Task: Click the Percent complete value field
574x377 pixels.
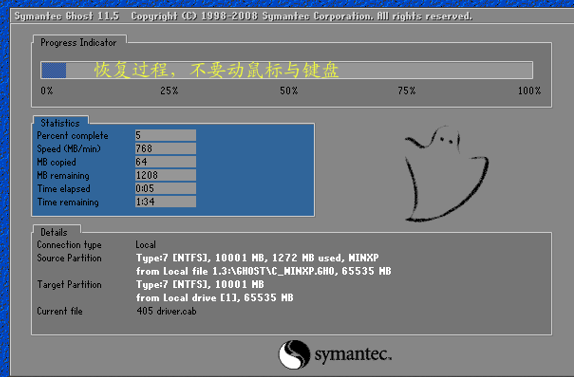Action: tap(165, 135)
